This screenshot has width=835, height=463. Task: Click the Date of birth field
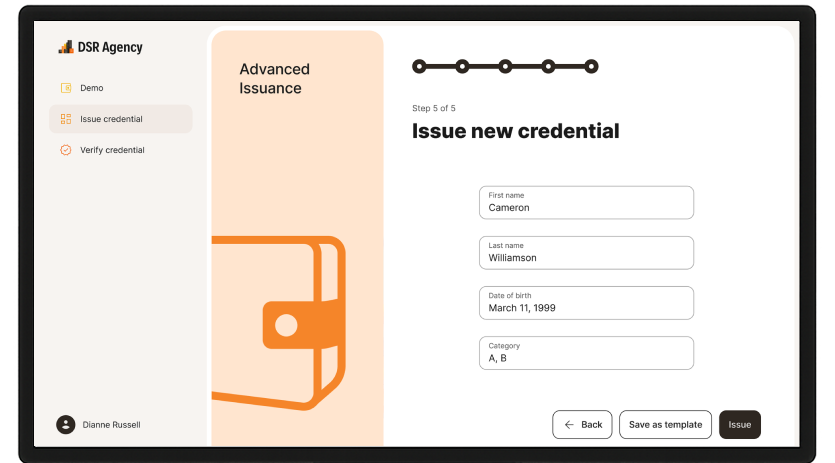(586, 303)
